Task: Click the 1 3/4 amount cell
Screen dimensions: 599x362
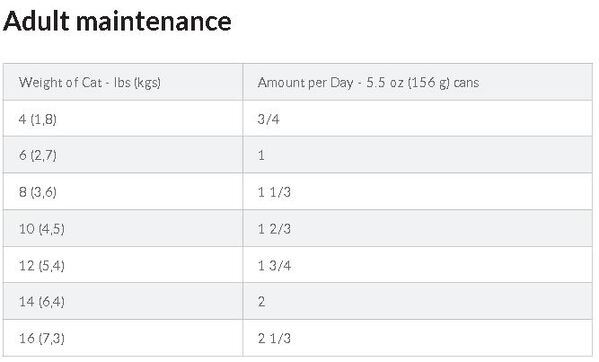Action: (418, 265)
